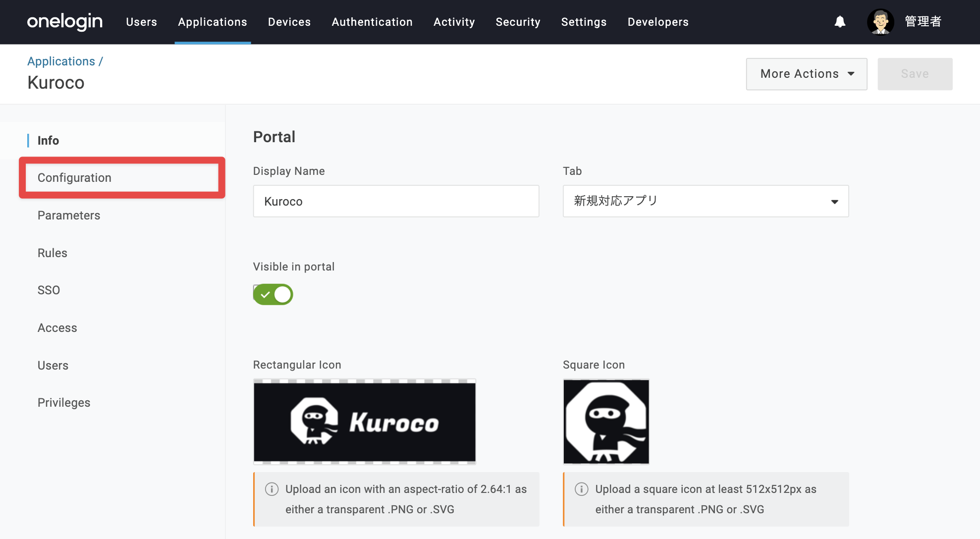The image size is (980, 539).
Task: Click the Kuroco square icon image
Action: point(606,422)
